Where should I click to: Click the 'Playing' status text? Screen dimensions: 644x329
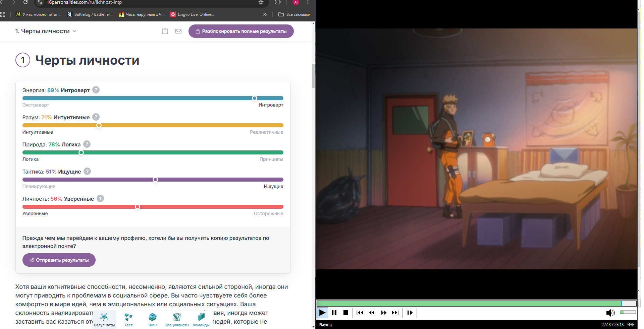[x=325, y=324]
